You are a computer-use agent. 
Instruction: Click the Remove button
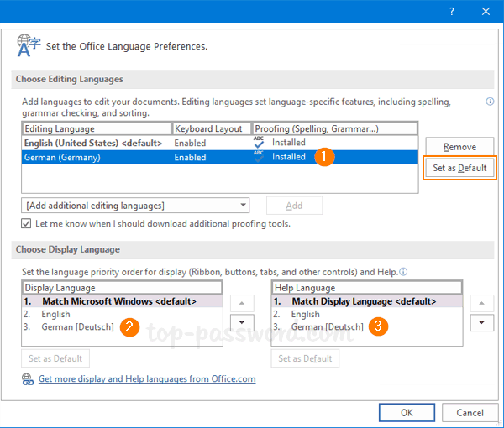pos(459,147)
